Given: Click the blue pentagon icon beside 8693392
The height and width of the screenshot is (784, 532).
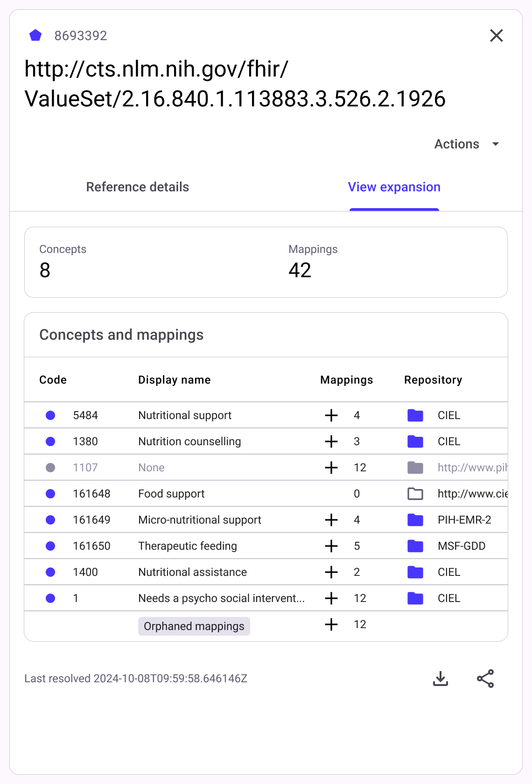Looking at the screenshot, I should pyautogui.click(x=35, y=35).
